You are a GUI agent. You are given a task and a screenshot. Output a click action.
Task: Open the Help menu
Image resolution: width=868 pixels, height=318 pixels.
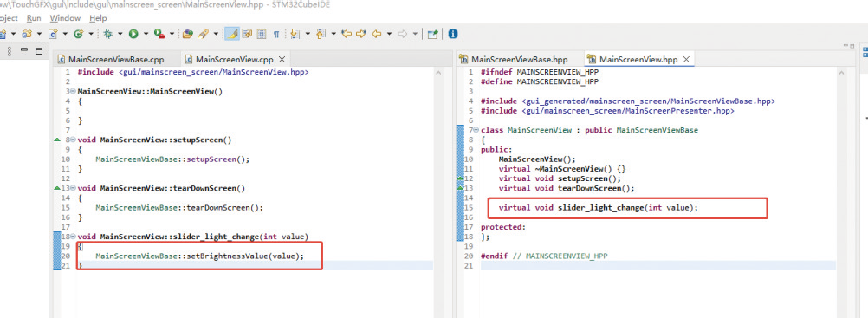click(98, 18)
